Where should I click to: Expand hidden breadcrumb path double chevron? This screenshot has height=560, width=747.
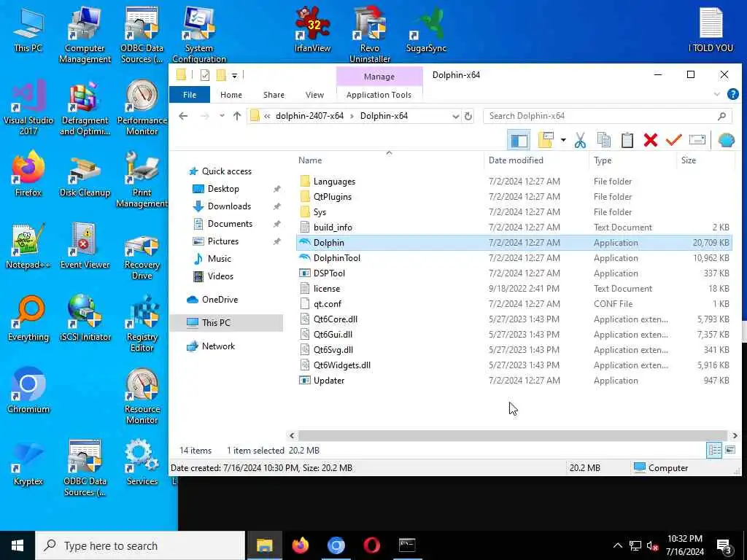pyautogui.click(x=267, y=116)
